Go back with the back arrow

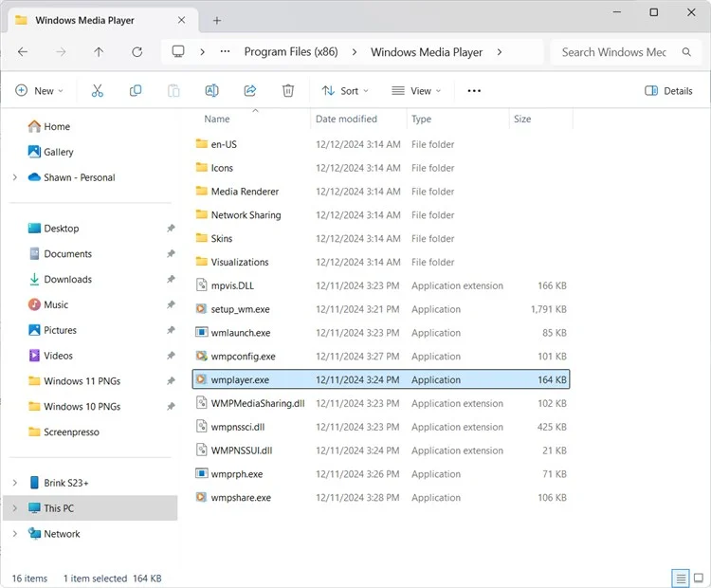pos(23,52)
